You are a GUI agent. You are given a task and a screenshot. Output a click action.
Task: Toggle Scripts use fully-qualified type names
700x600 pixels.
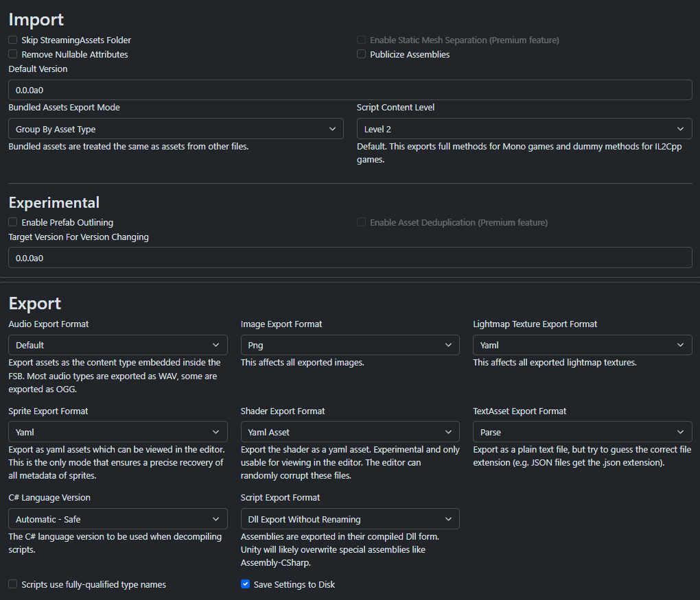[13, 584]
